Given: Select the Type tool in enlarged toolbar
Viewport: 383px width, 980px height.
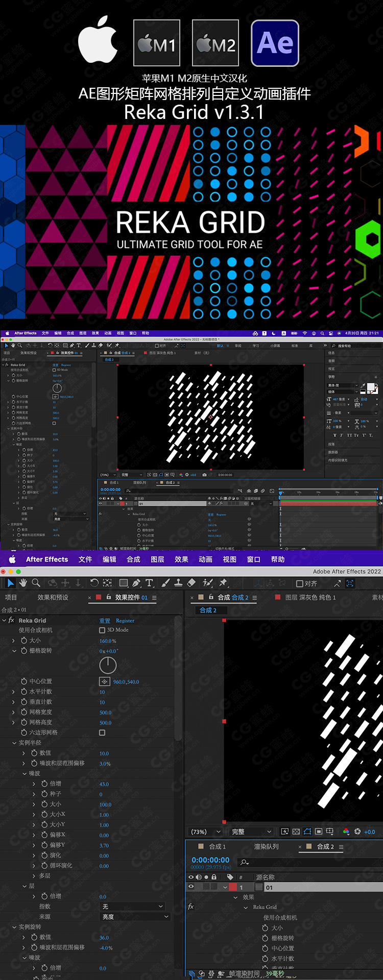Looking at the screenshot, I should tap(149, 583).
